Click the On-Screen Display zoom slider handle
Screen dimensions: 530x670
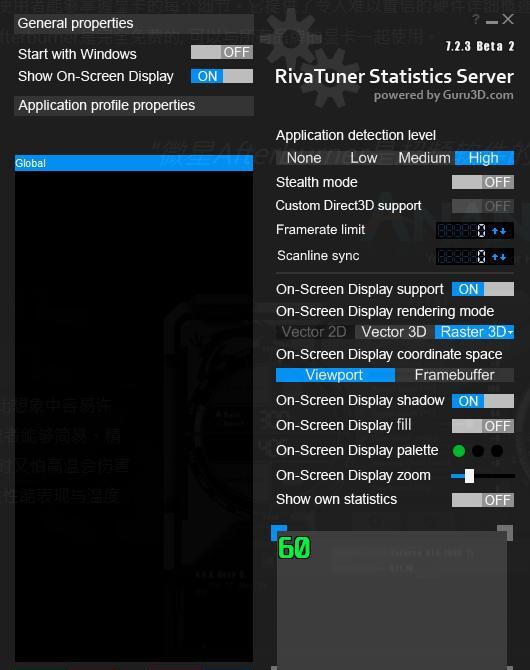point(469,476)
